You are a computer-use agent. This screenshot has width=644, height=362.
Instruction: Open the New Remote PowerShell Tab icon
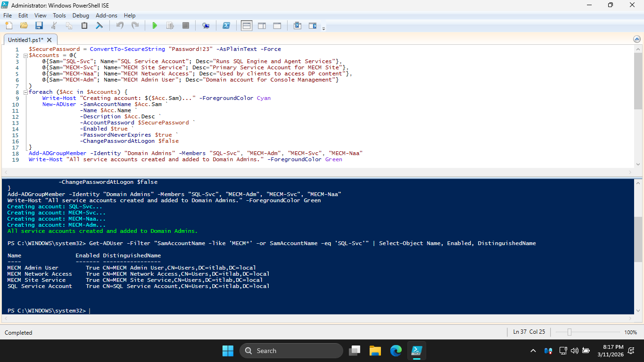(206, 25)
